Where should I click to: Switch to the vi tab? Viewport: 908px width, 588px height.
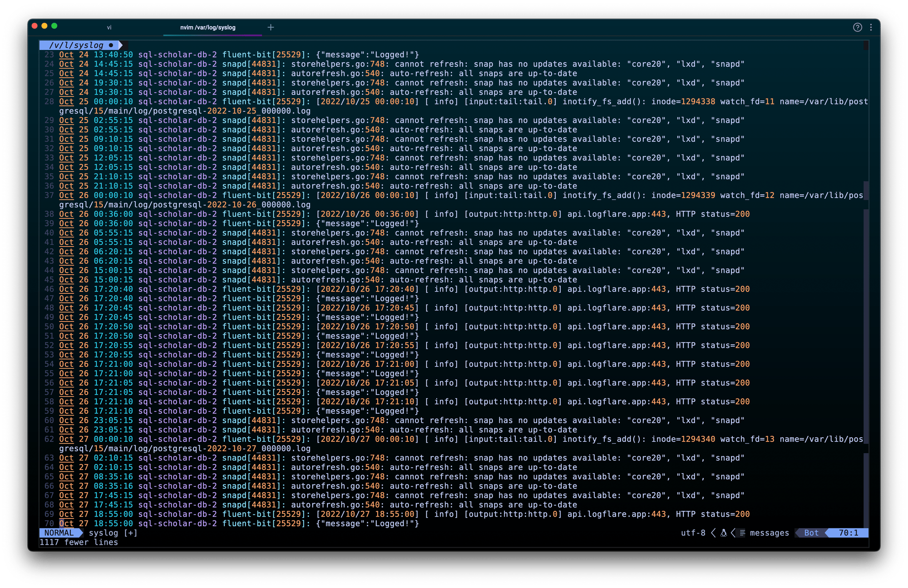pos(109,27)
